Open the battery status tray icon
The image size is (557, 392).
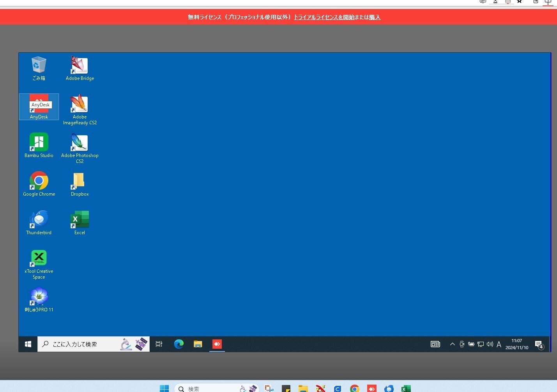click(471, 344)
